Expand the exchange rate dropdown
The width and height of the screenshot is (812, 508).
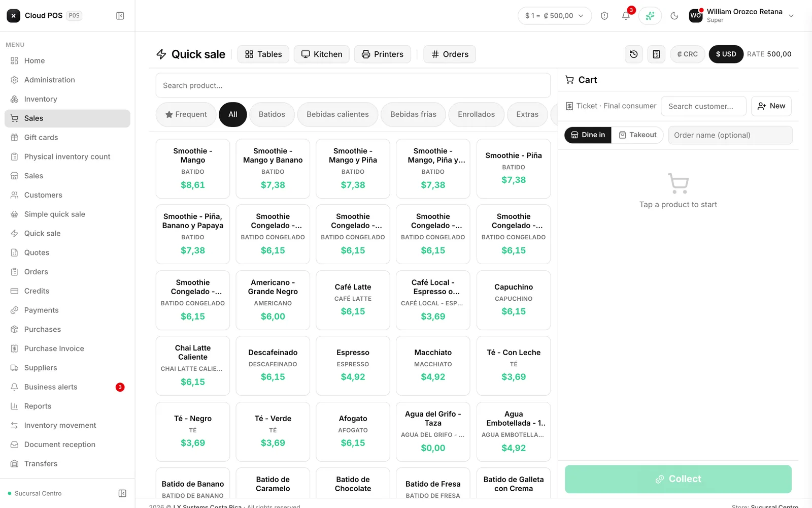555,16
